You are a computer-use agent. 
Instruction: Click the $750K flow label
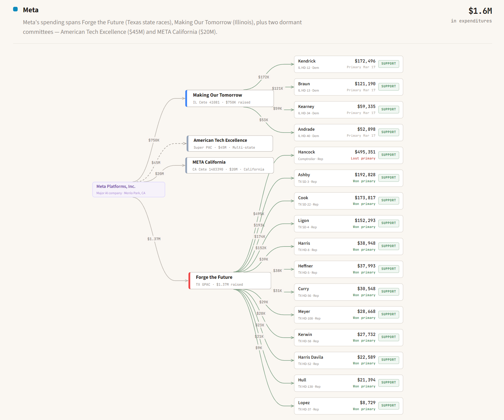tap(154, 140)
